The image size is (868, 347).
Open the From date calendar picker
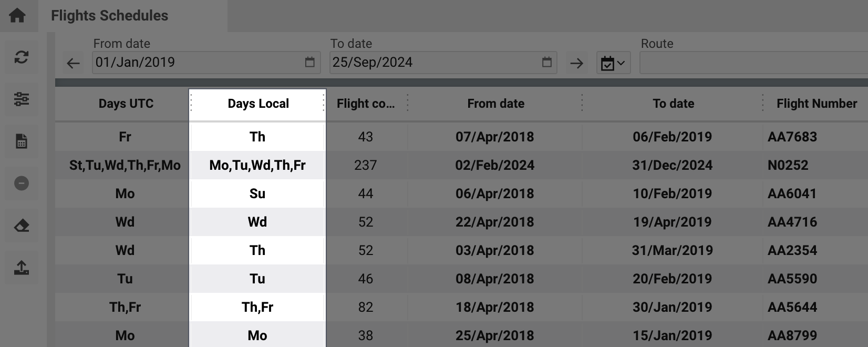pyautogui.click(x=310, y=62)
